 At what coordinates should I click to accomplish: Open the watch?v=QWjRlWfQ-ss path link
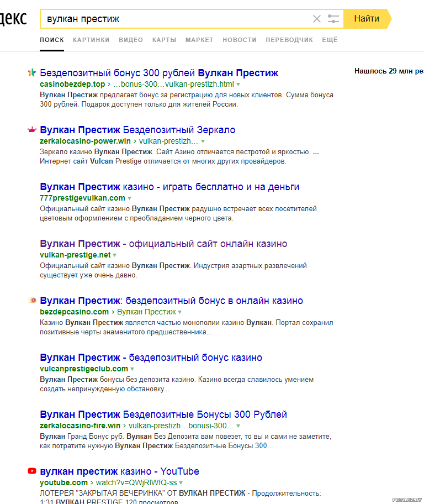(x=136, y=482)
